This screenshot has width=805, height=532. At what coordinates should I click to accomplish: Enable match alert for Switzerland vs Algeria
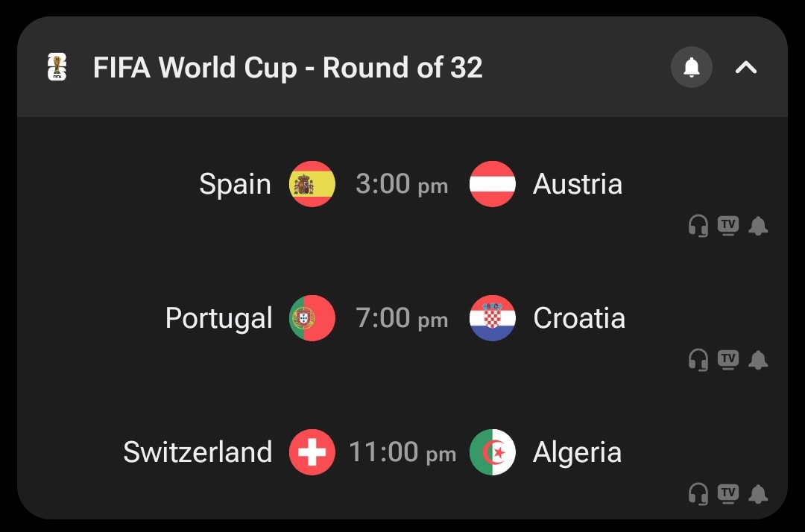click(x=758, y=494)
